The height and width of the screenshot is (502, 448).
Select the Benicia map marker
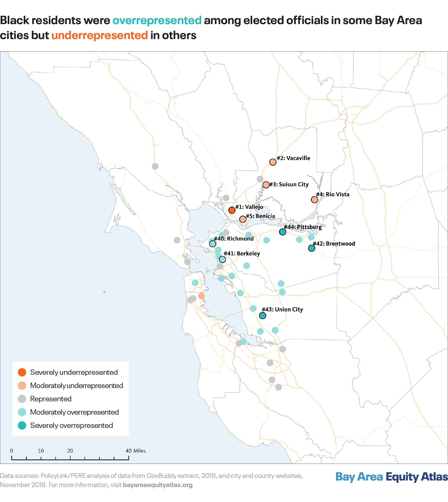(243, 219)
